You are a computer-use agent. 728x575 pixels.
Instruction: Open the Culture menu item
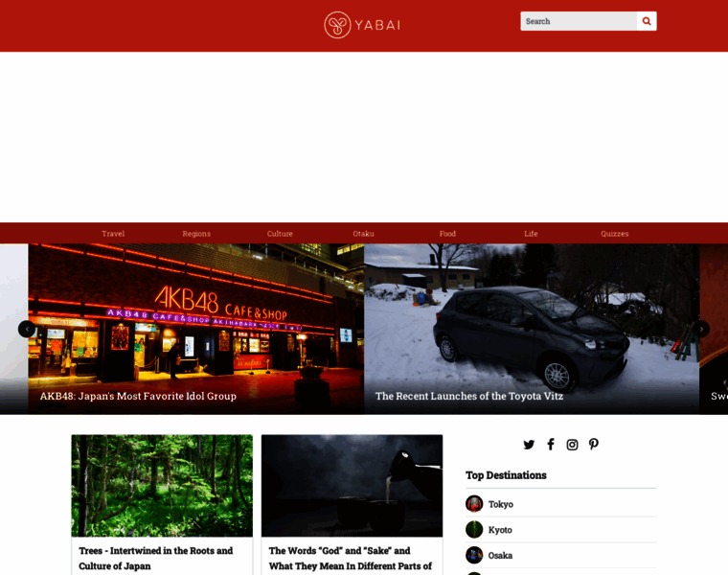coord(280,234)
